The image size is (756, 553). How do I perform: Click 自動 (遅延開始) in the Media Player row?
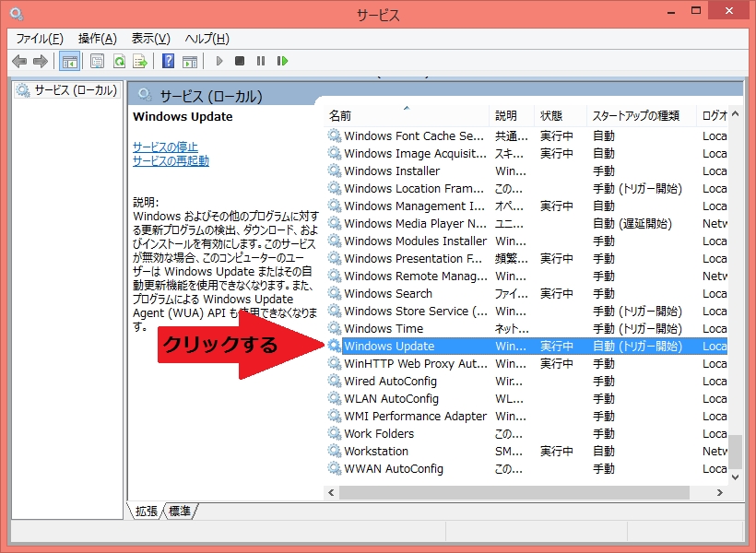[x=632, y=223]
